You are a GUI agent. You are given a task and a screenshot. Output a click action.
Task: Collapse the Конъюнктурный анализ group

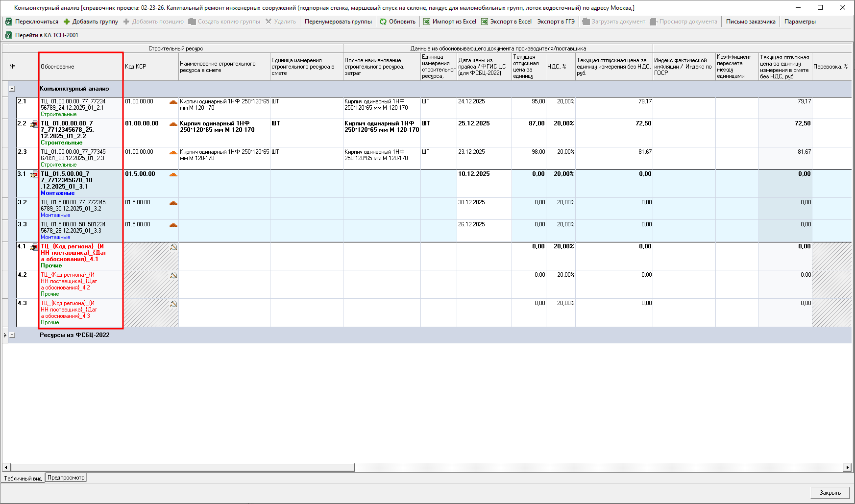tap(12, 89)
